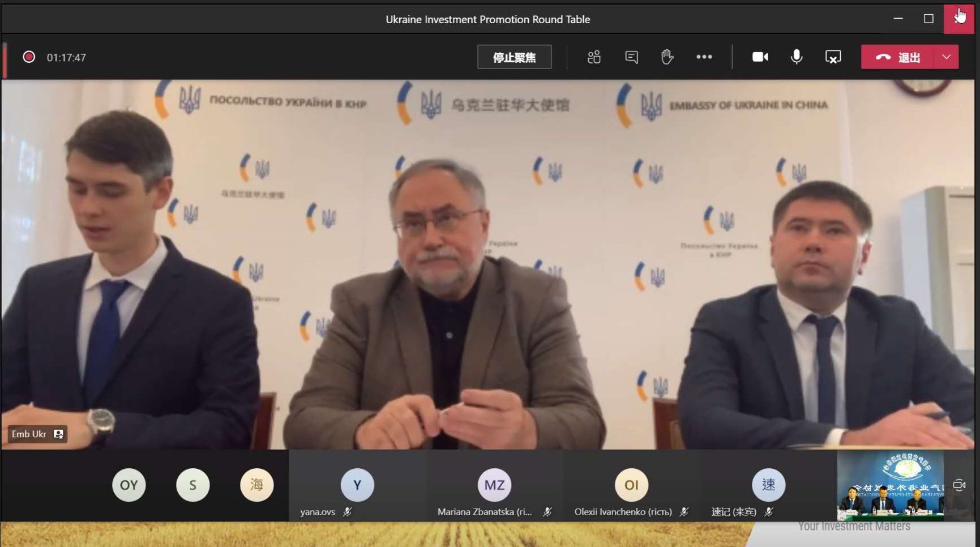Click the Ukraine Investment Promotion Round Table title
Screen dimensions: 980x547
pyautogui.click(x=487, y=19)
